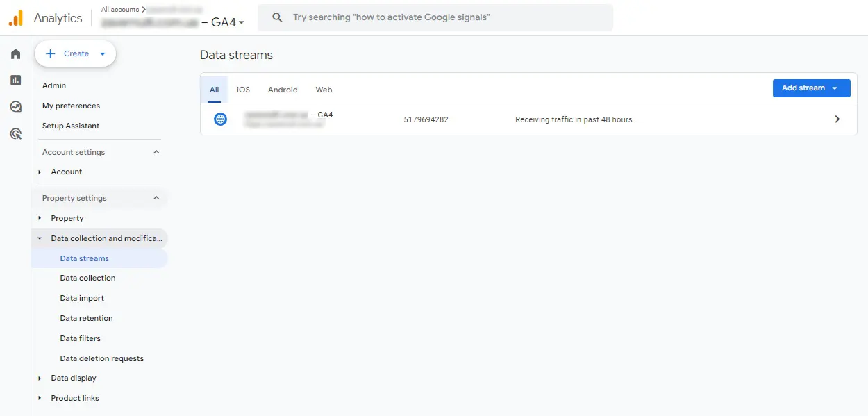Open the Create dropdown button
Image resolution: width=868 pixels, height=416 pixels.
[x=75, y=54]
